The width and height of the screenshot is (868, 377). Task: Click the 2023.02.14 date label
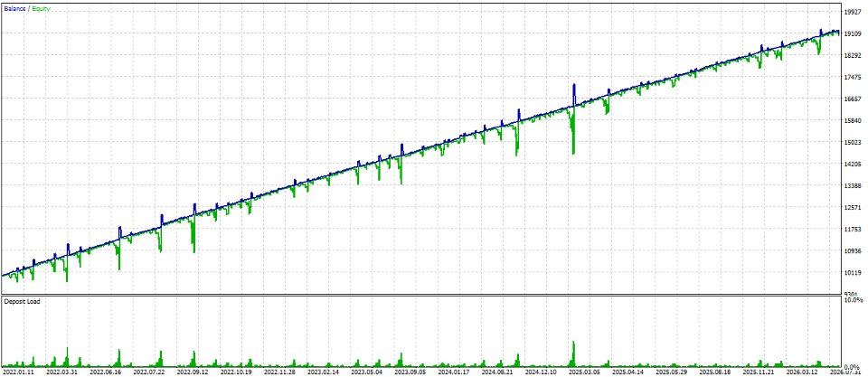tap(323, 372)
